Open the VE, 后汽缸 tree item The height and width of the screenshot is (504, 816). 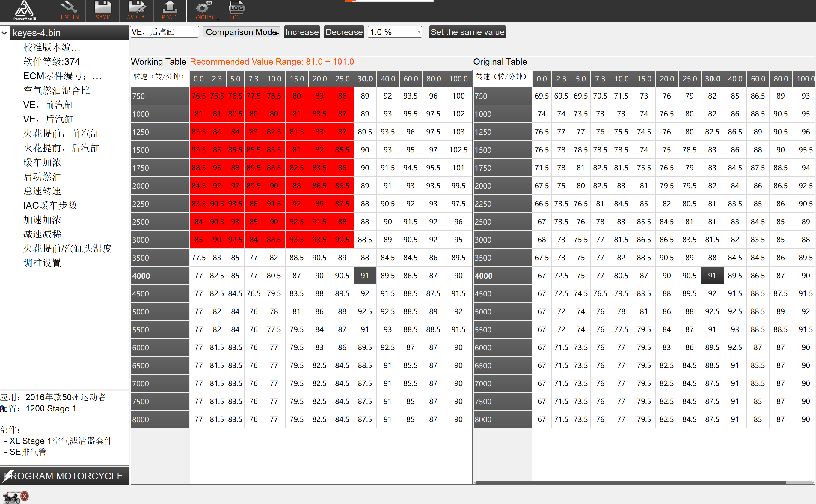tap(48, 119)
